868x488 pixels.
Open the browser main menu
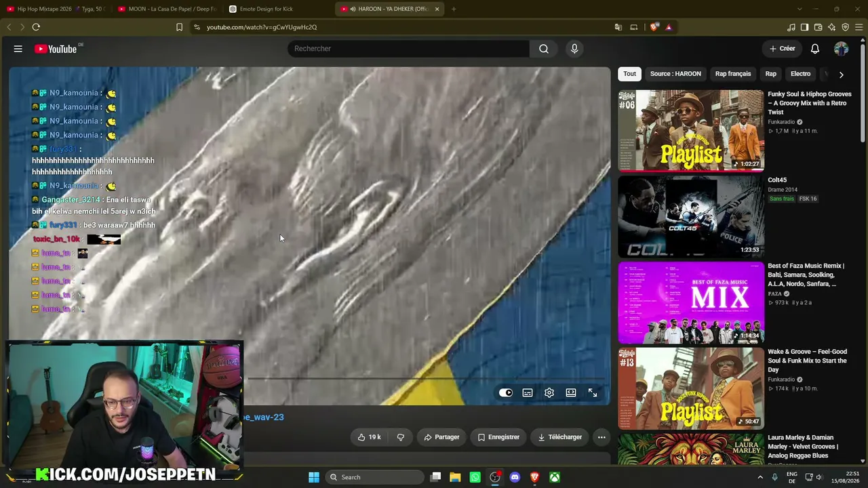coord(859,27)
